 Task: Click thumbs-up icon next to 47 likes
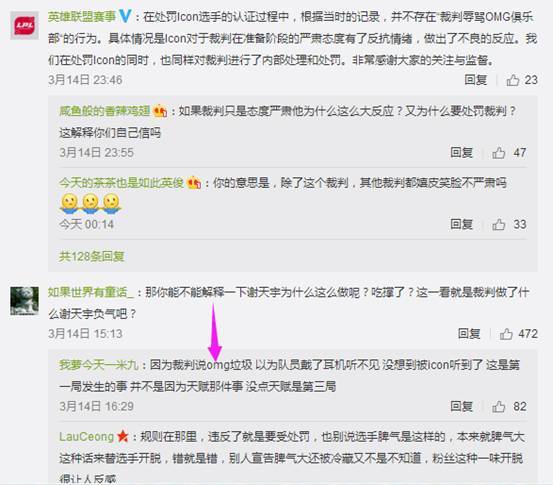(x=499, y=153)
